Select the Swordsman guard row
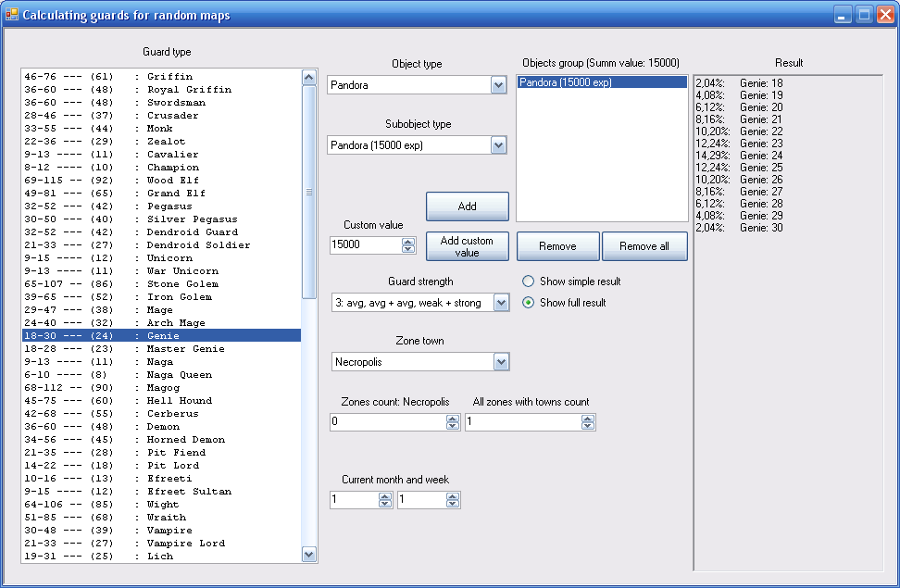 (x=161, y=102)
